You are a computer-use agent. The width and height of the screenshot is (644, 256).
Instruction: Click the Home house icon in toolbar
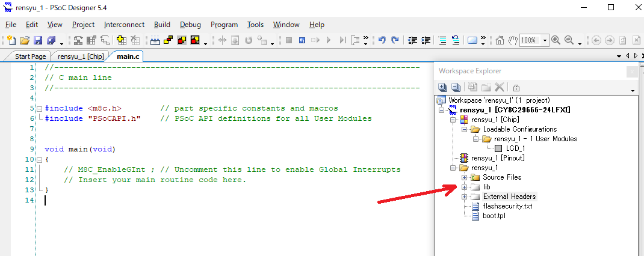click(500, 40)
